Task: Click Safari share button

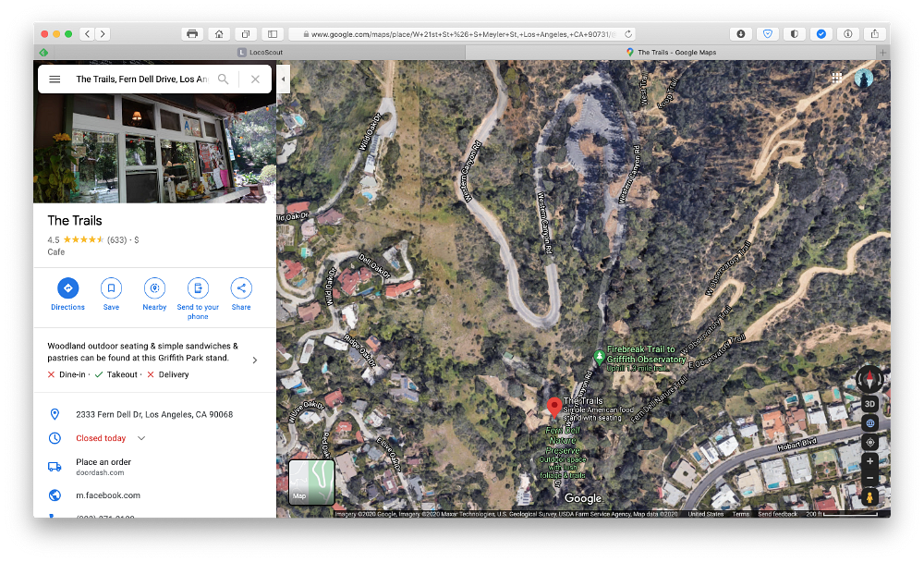Action: click(x=874, y=34)
